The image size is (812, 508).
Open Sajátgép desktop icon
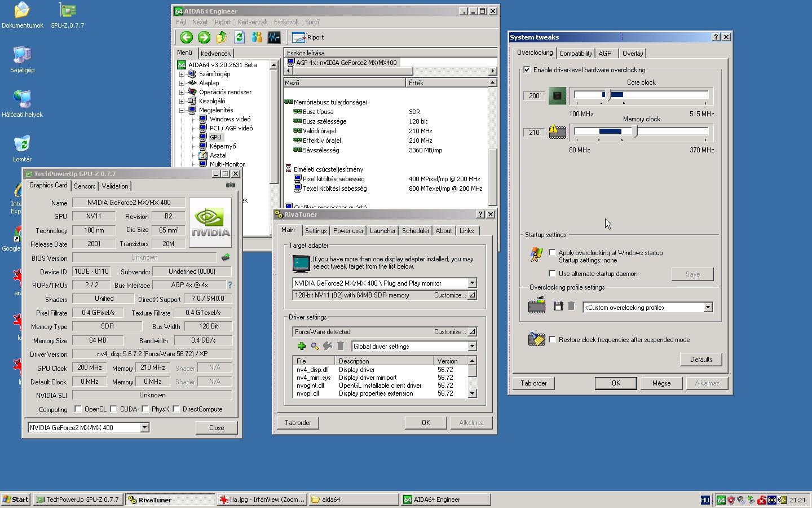22,59
